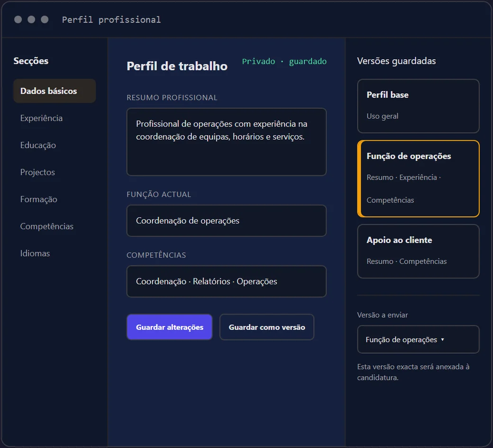Choose the Apoio ao cliente version card

(418, 251)
